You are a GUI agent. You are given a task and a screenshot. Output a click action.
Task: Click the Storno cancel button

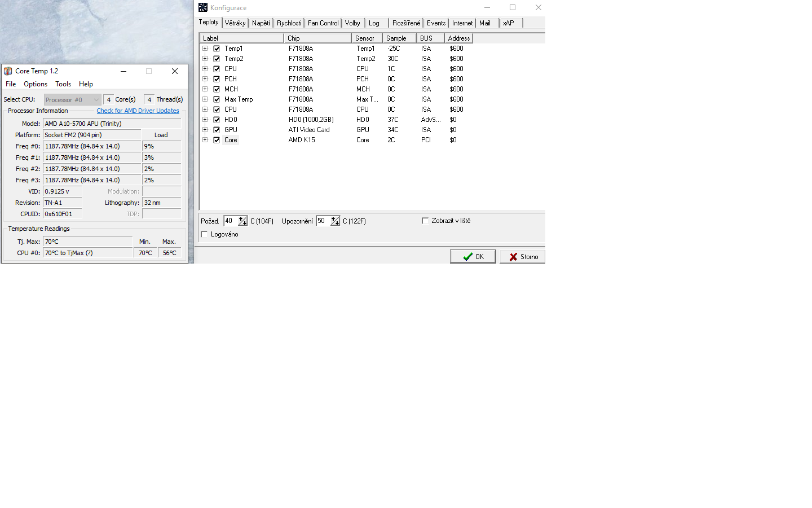(x=523, y=257)
